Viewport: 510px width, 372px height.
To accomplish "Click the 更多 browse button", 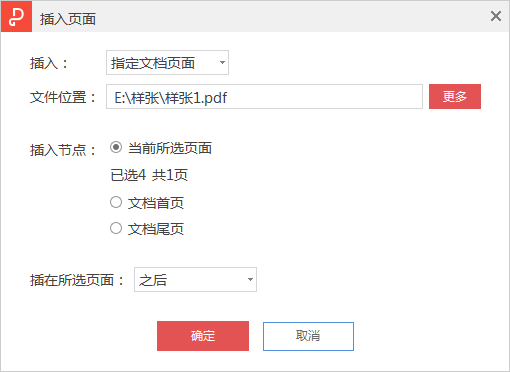I will pos(455,96).
